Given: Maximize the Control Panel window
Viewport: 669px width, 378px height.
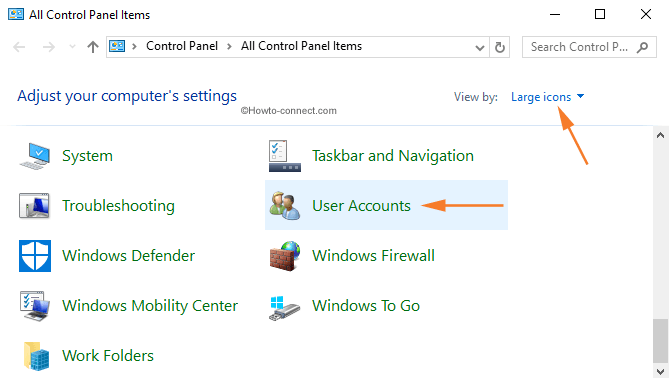Looking at the screenshot, I should pyautogui.click(x=600, y=14).
